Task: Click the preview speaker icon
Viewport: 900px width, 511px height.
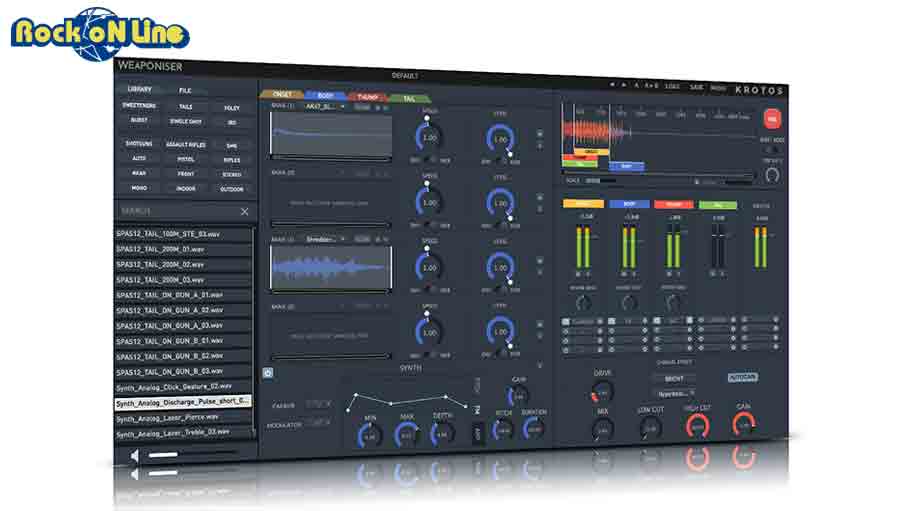Action: [134, 455]
